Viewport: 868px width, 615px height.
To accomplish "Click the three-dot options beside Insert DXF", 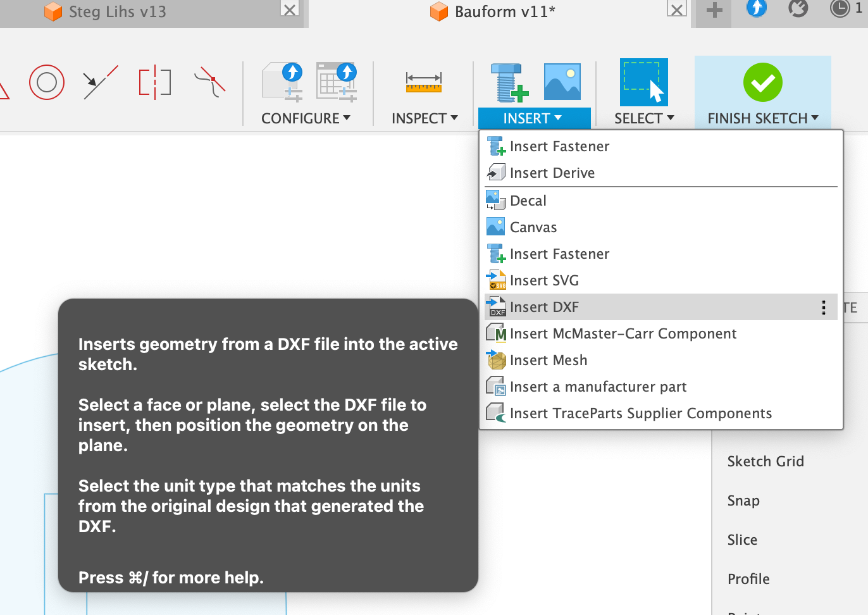I will click(x=823, y=307).
